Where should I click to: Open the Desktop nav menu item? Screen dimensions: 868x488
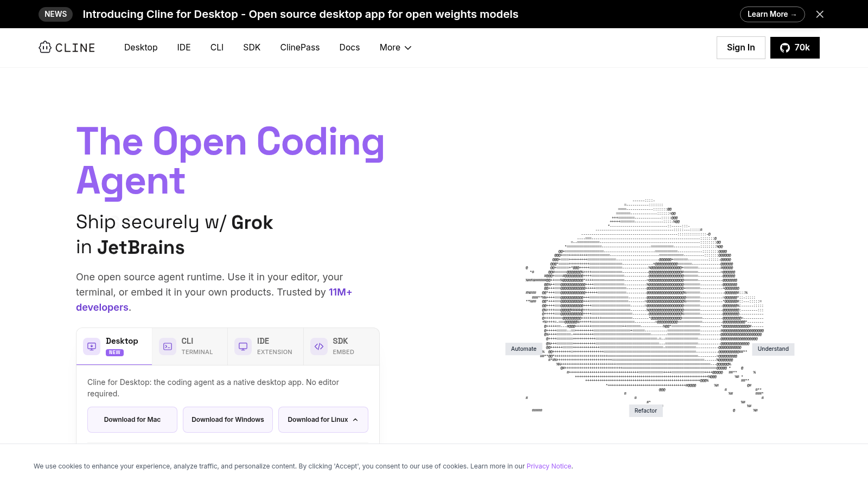(x=141, y=48)
